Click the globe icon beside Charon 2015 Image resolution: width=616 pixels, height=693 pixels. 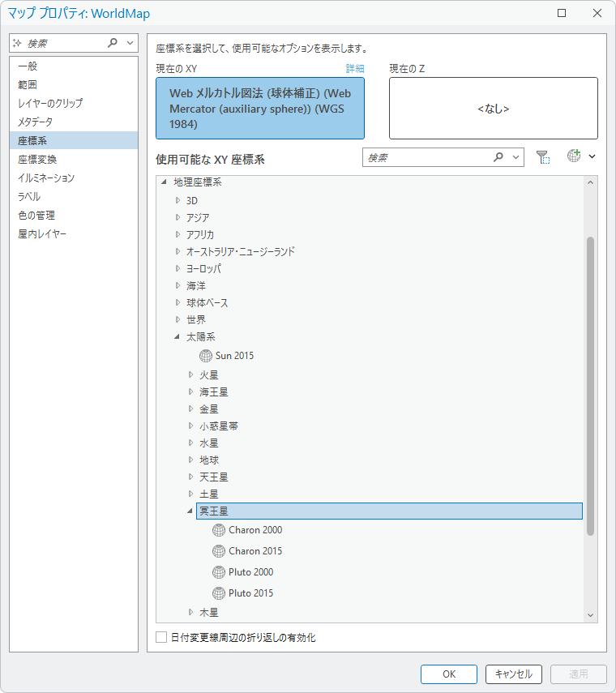point(219,551)
